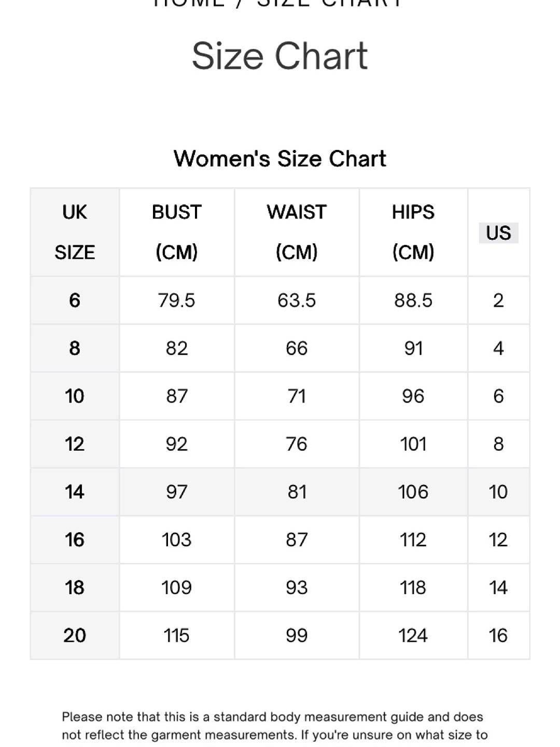Screen dimensions: 560x747
Task: Click the standard body measurement guide note
Action: point(275,726)
